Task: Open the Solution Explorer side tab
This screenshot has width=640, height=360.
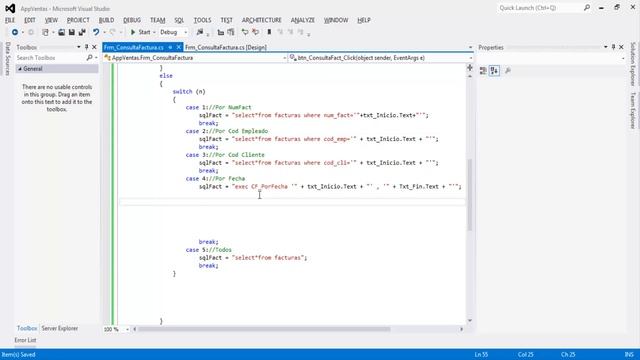Action: point(633,63)
